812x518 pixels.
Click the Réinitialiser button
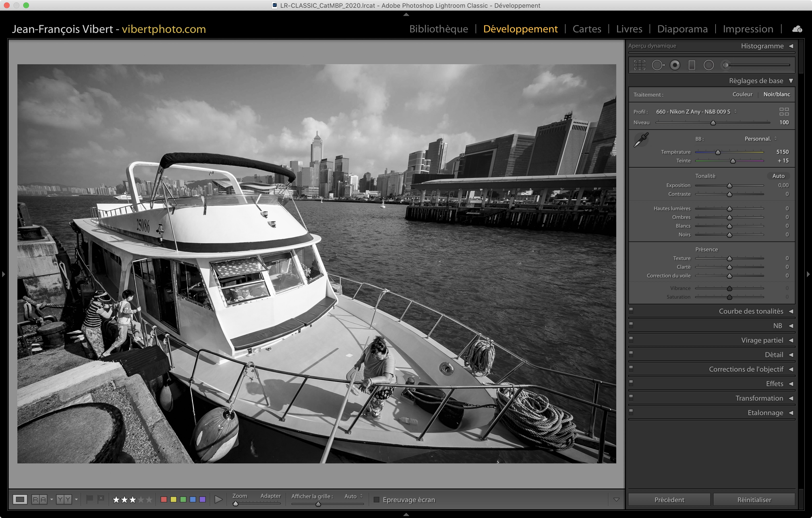[x=754, y=499]
